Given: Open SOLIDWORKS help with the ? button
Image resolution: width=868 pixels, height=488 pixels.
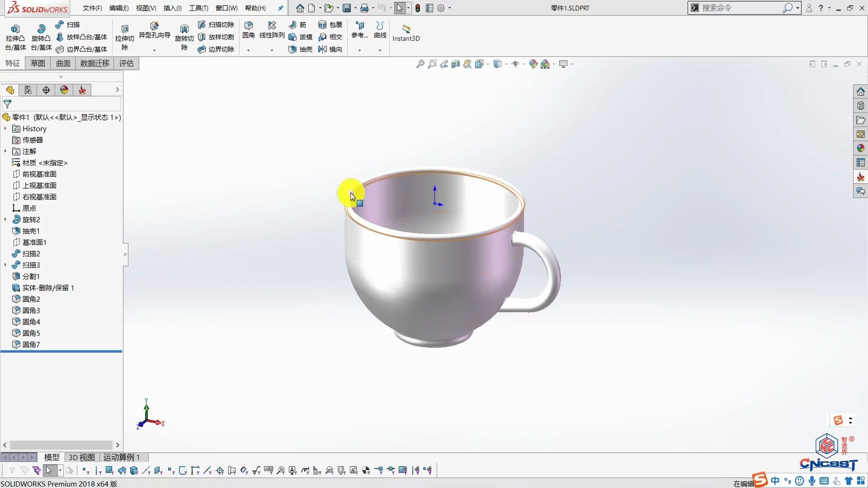Looking at the screenshot, I should click(820, 8).
